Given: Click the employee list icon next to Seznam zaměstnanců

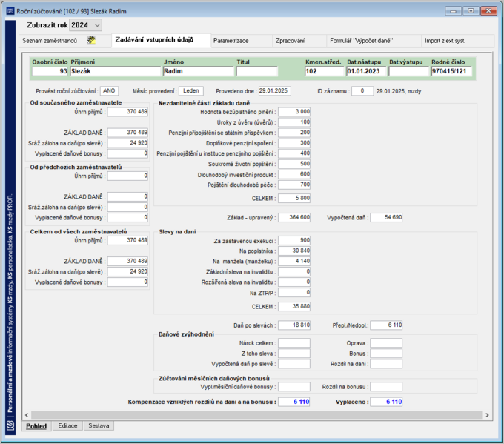Looking at the screenshot, I should 91,41.
